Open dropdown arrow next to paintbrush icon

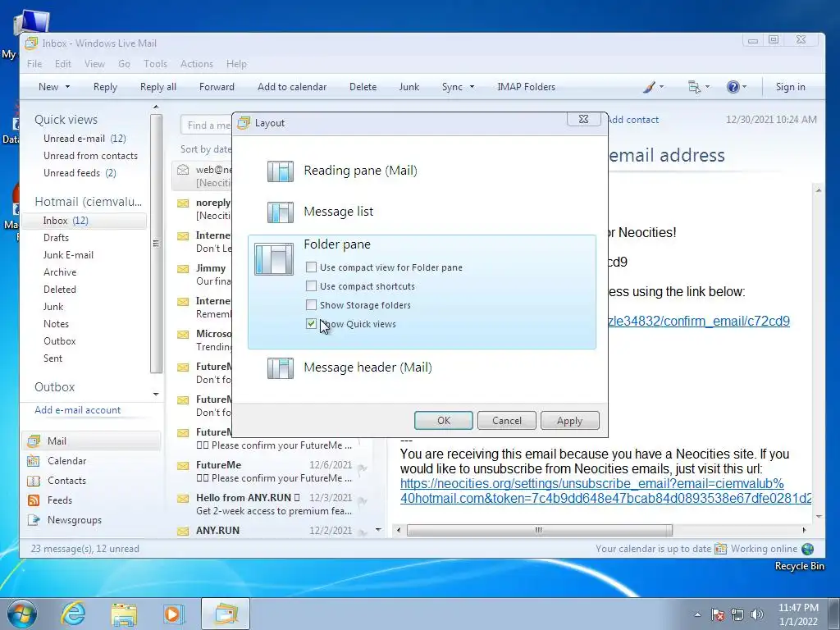[662, 87]
